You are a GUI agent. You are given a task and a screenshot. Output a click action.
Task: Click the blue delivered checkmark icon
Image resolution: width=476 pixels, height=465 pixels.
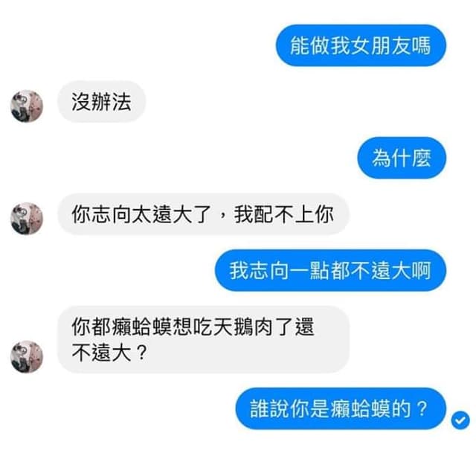click(x=460, y=420)
